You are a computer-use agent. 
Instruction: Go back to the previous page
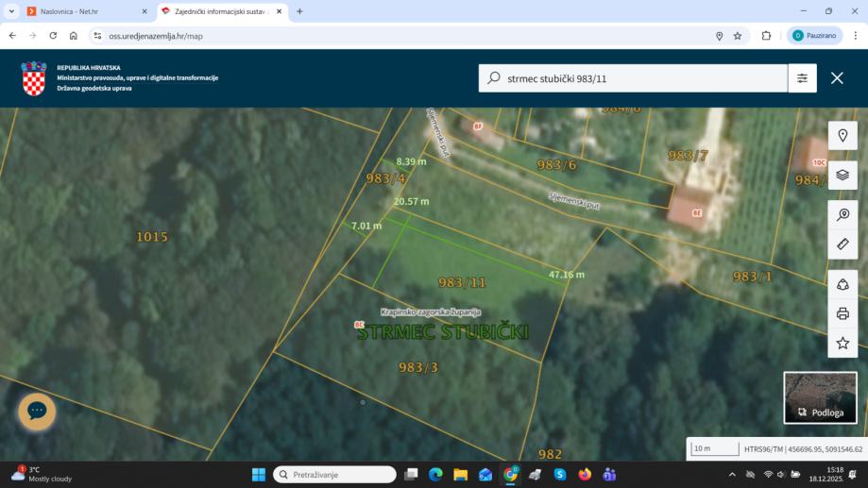(12, 36)
